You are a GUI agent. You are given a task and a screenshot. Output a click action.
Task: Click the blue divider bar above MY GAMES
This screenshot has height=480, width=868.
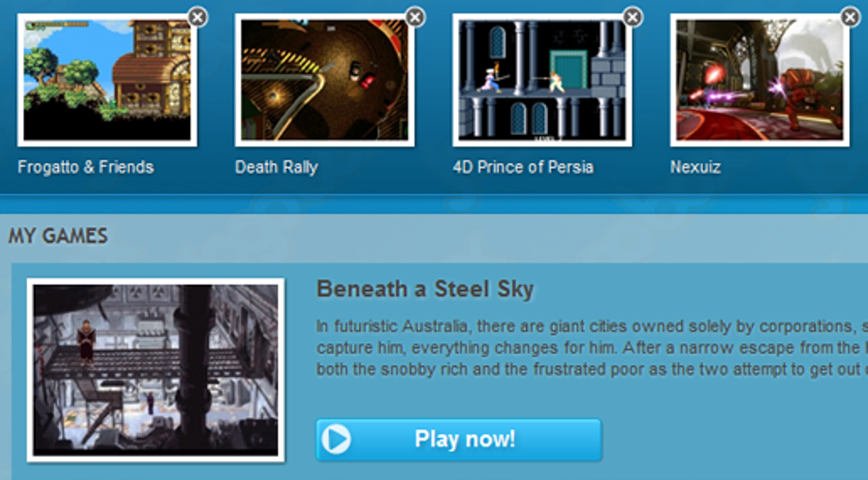[x=434, y=203]
